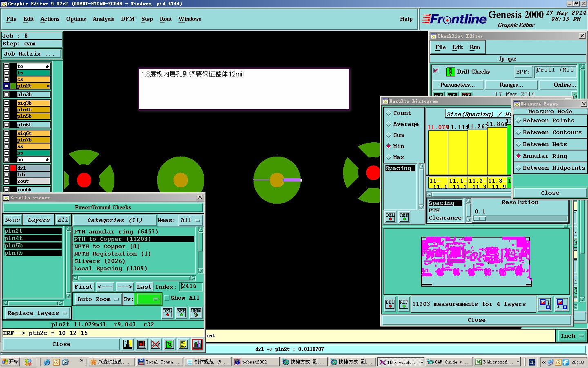Click the crossed-out REF icon

coord(155,344)
